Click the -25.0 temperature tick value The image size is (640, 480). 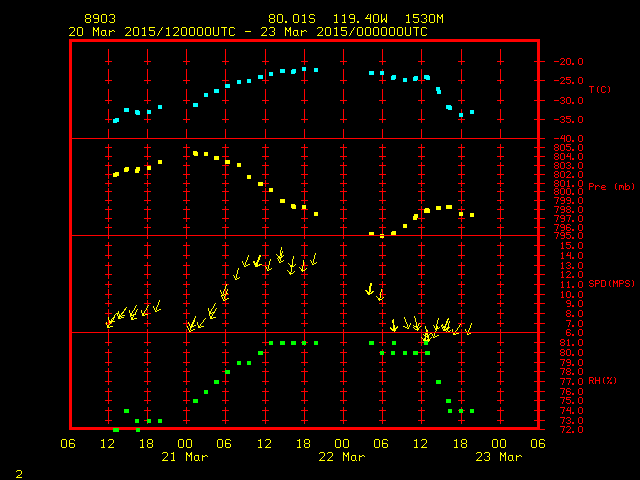(569, 81)
